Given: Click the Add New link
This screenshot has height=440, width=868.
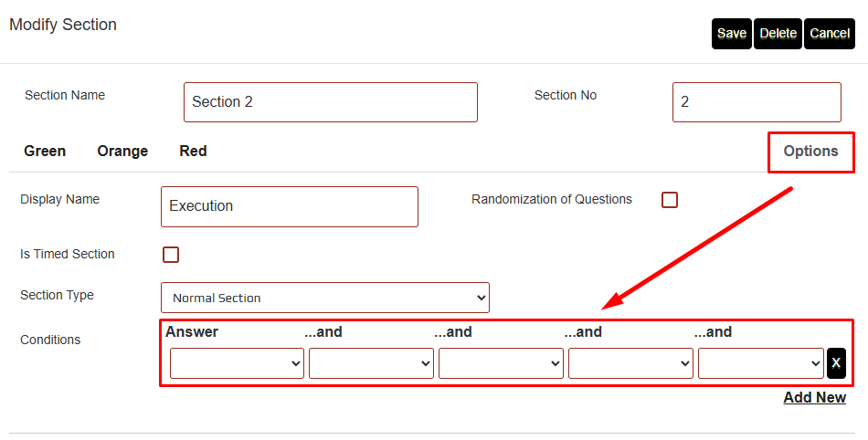Looking at the screenshot, I should click(814, 398).
